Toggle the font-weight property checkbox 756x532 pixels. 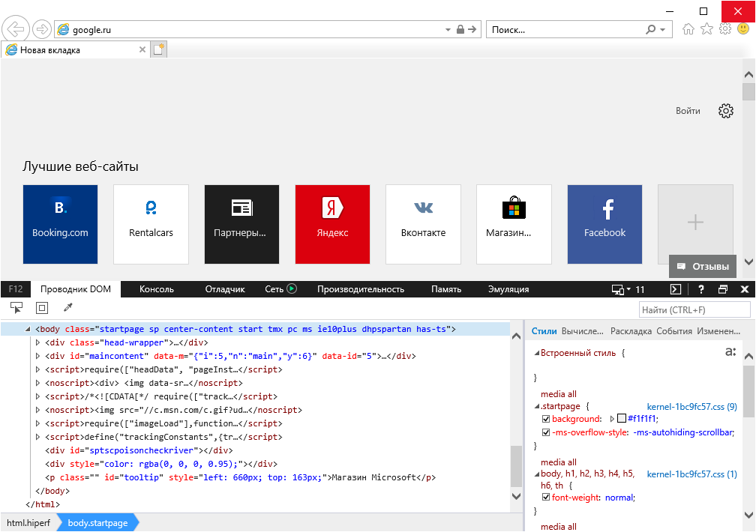tap(546, 497)
